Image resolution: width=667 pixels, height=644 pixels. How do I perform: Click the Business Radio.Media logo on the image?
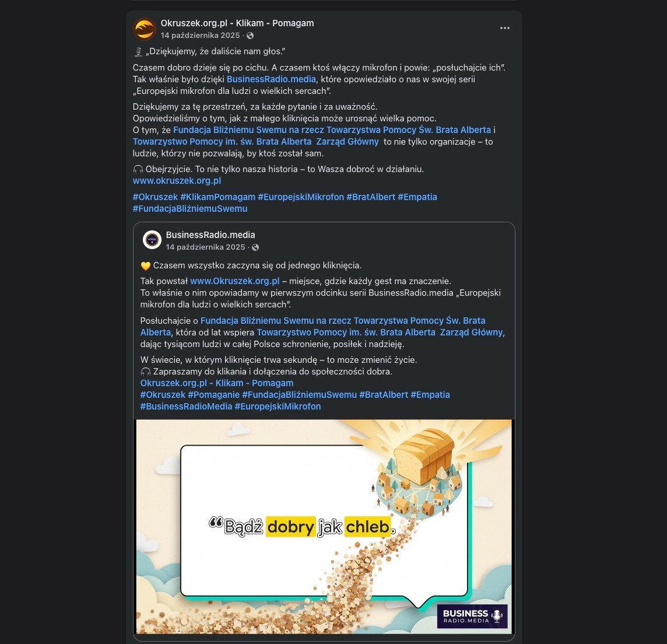[472, 616]
